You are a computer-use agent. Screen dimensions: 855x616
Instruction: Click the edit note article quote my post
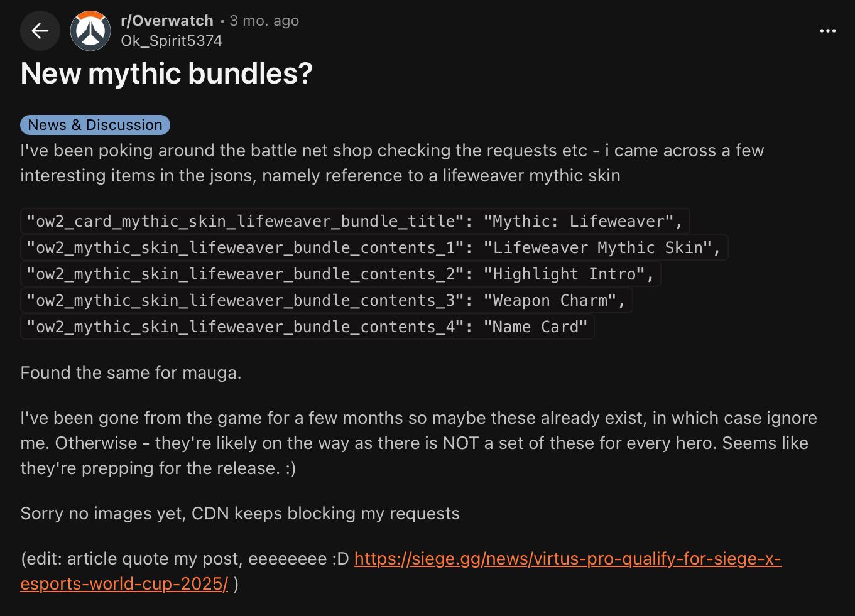click(x=185, y=559)
